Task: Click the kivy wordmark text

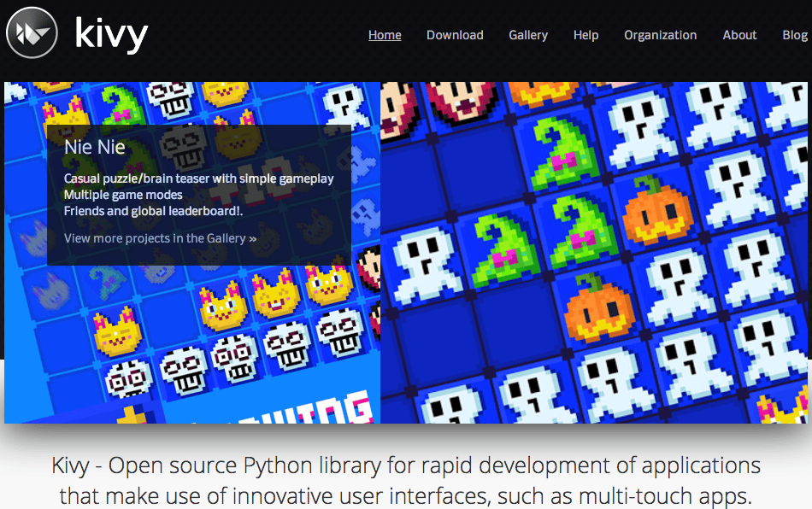Action: tap(111, 34)
